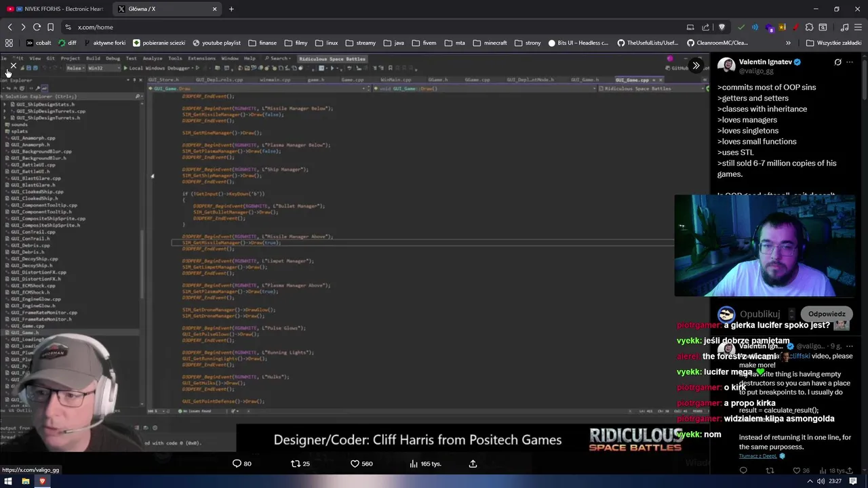Switch to the NIVEK FFORHS Electronic Heart tab

click(x=56, y=9)
